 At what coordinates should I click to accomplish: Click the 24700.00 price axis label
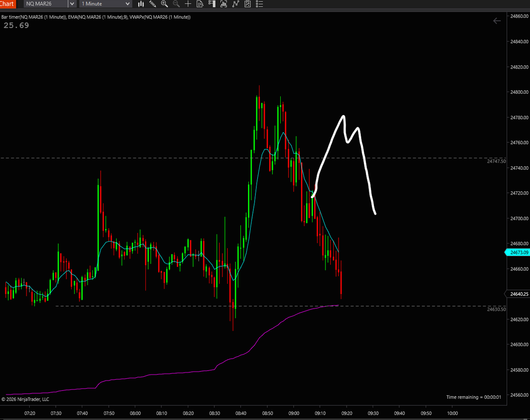(x=519, y=218)
